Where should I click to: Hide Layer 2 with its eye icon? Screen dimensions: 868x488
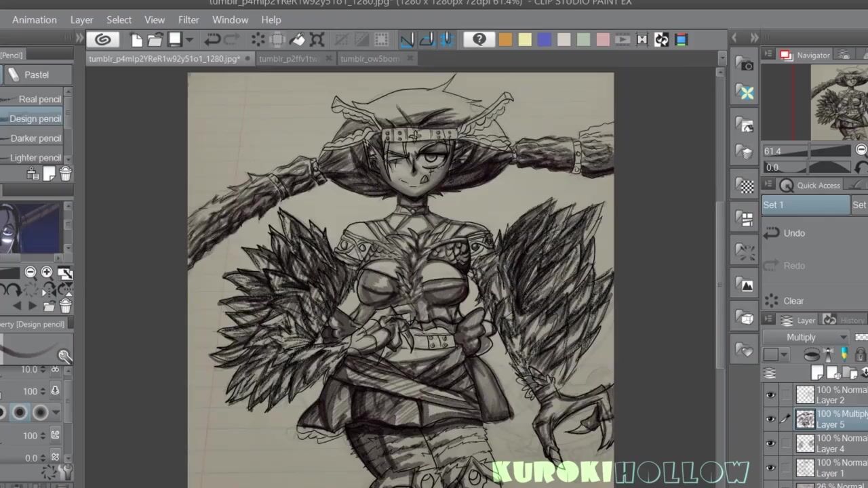770,394
